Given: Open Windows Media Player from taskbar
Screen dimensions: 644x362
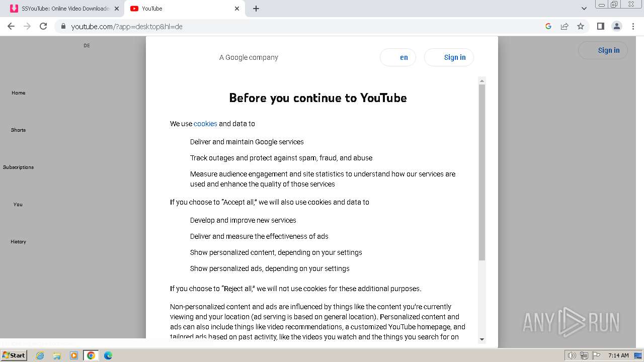Looking at the screenshot, I should (x=74, y=355).
